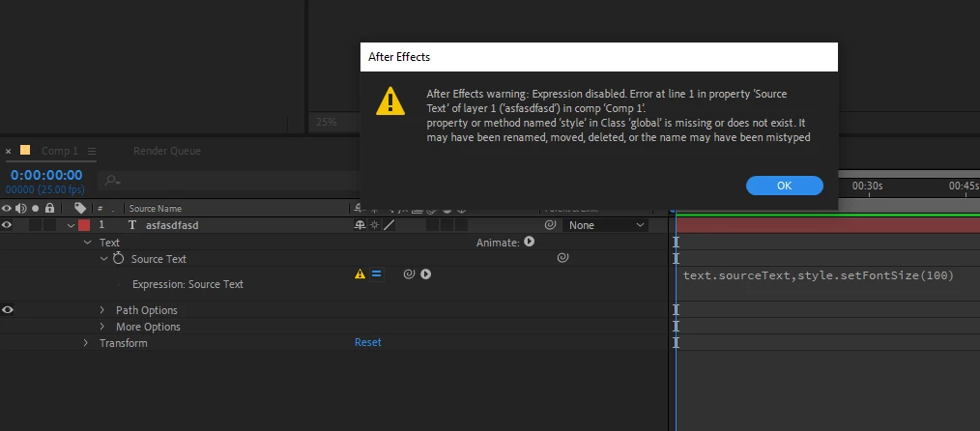Screen dimensions: 980x431
Task: Toggle the enable expression equals button
Action: (x=376, y=273)
